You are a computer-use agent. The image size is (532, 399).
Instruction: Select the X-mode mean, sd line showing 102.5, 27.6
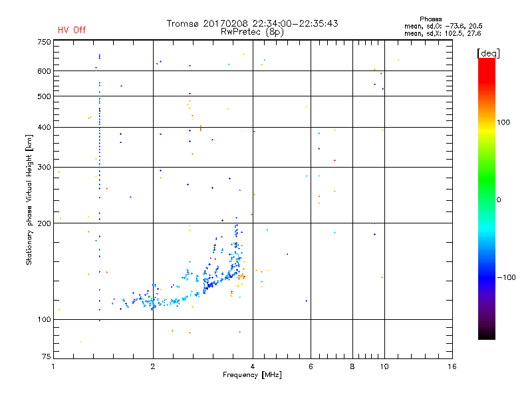(x=442, y=33)
